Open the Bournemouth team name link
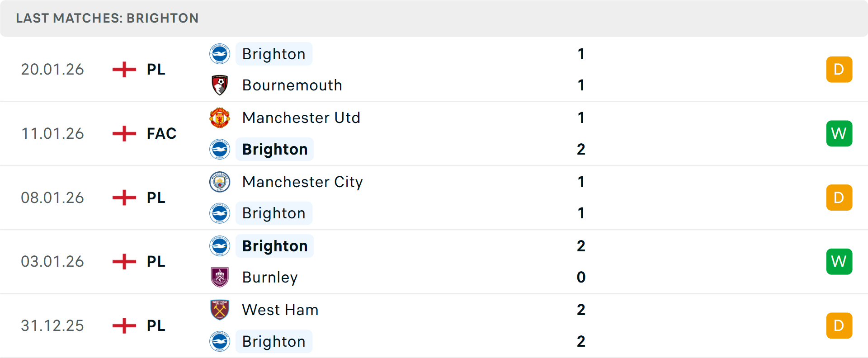The height and width of the screenshot is (358, 868). point(292,85)
